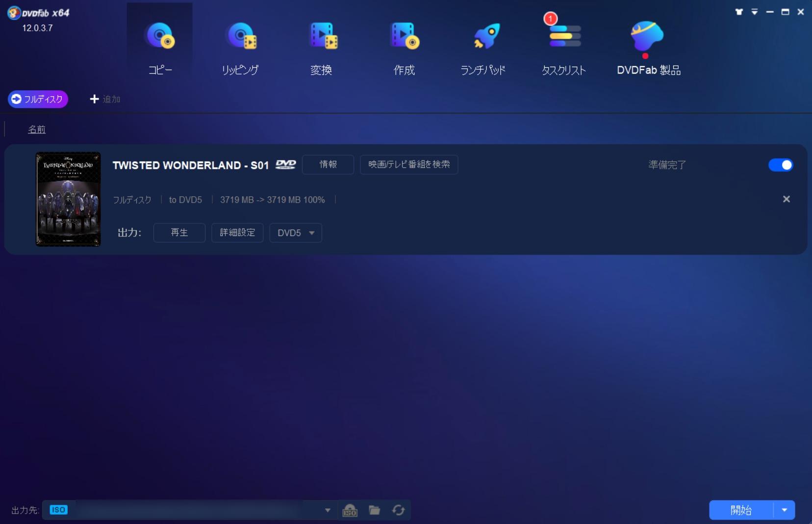Image resolution: width=812 pixels, height=524 pixels.
Task: Click 映画/テレビ番組を検索 button
Action: point(409,164)
